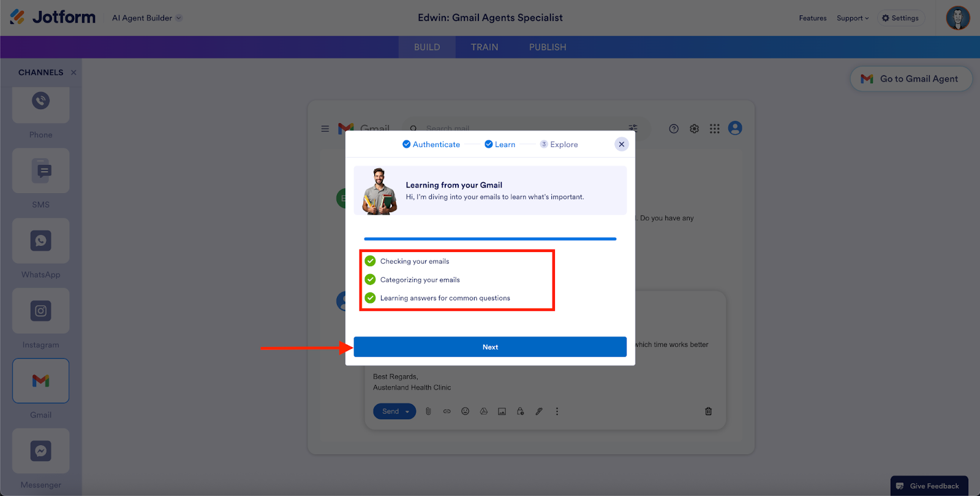The width and height of the screenshot is (980, 496).
Task: Click Go to Gmail Agent
Action: [x=911, y=79]
